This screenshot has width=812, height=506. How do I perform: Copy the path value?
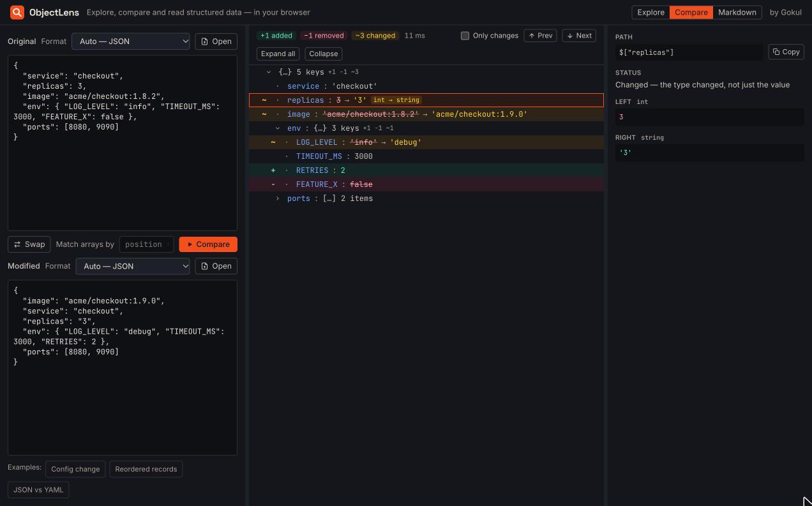(786, 52)
